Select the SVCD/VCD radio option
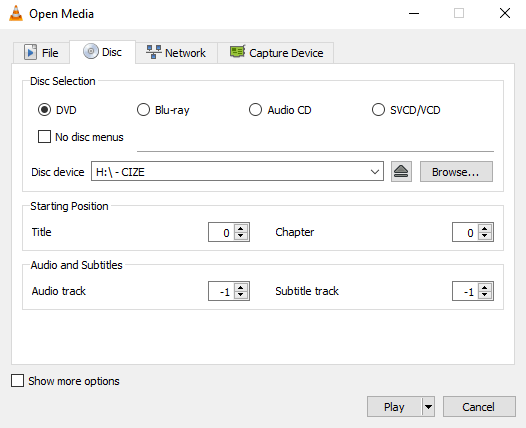The image size is (526, 428). [378, 110]
